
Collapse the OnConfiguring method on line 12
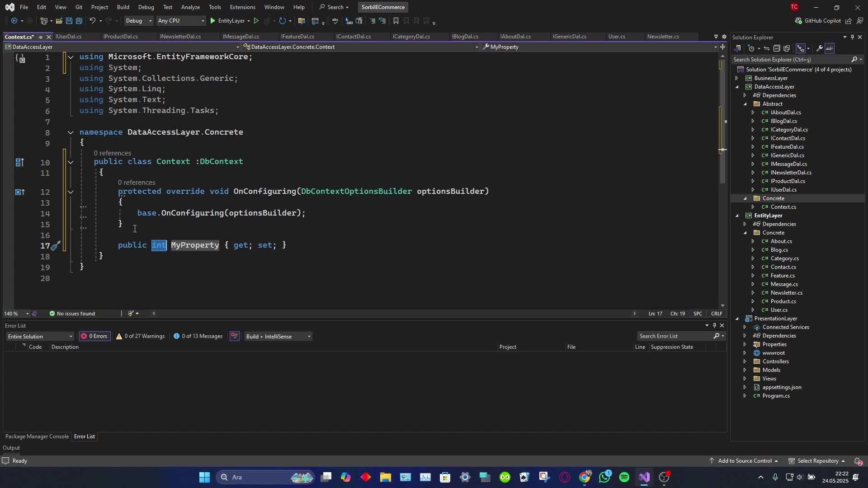pyautogui.click(x=71, y=192)
